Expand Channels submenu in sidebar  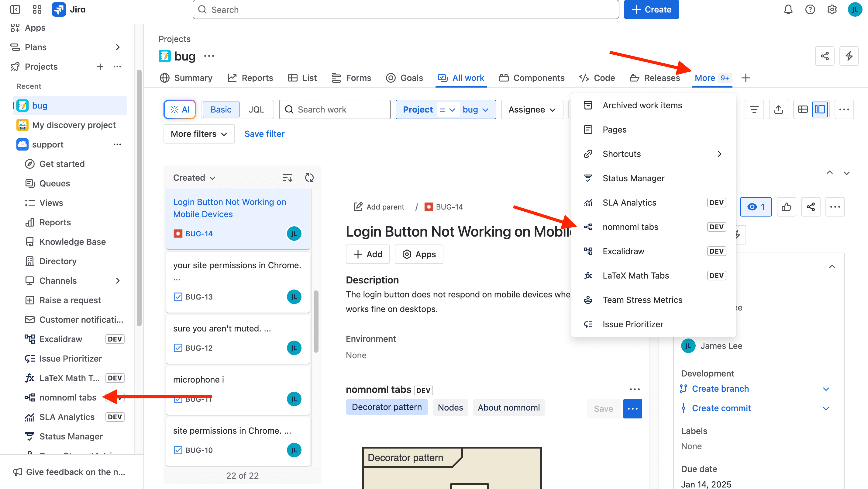click(x=118, y=281)
